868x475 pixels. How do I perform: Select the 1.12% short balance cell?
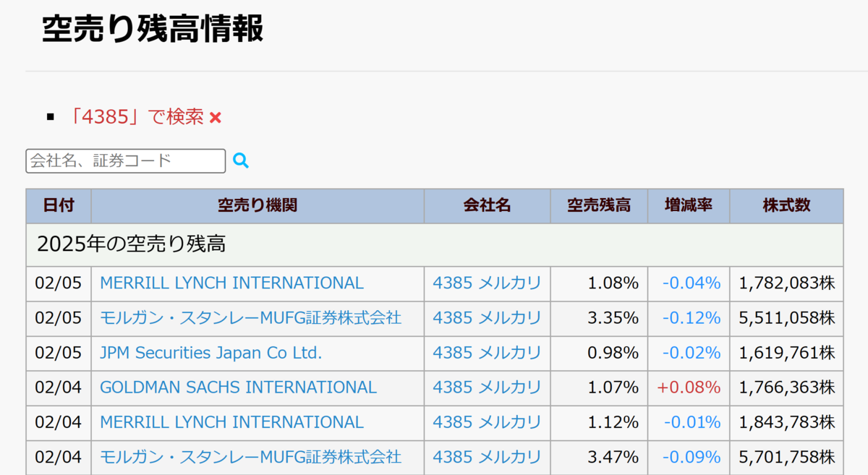coord(599,422)
